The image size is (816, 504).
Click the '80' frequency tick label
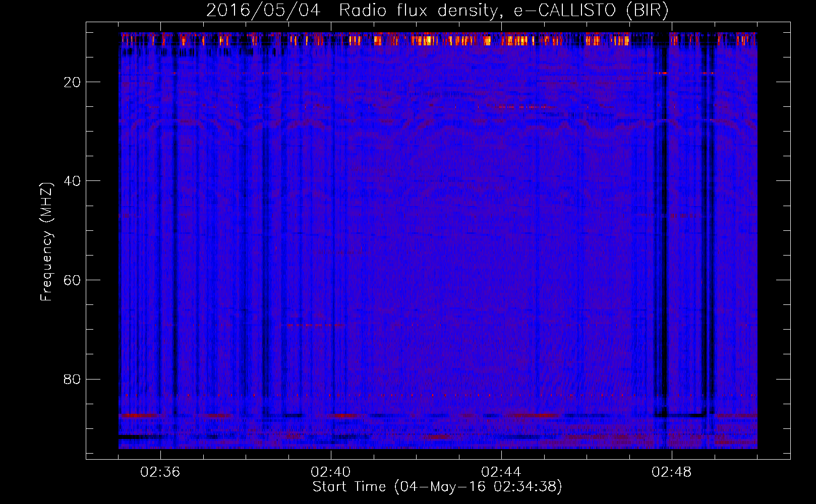[72, 379]
